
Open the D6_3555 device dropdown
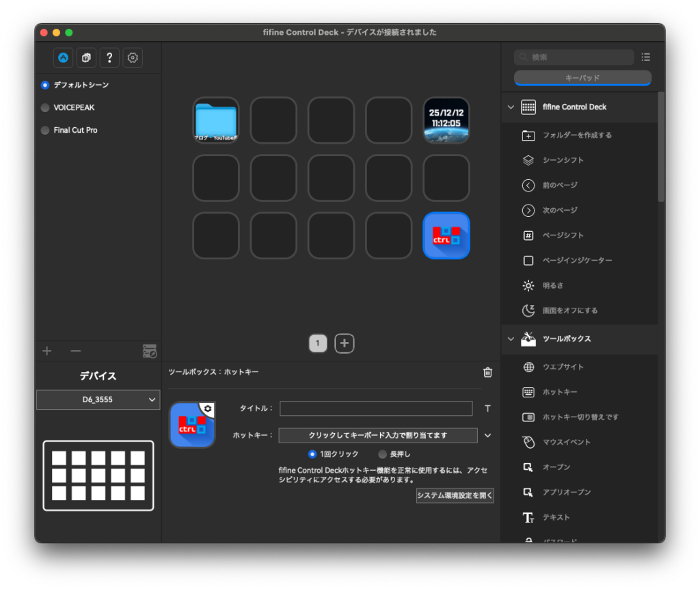point(98,399)
